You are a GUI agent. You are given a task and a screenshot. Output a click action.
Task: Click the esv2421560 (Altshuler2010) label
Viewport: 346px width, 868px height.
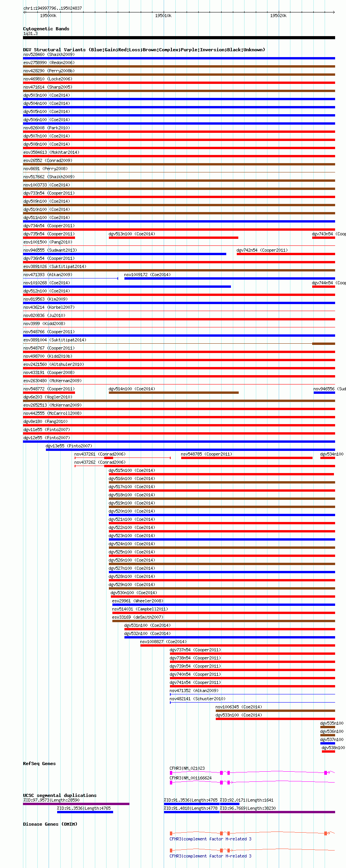tap(53, 364)
